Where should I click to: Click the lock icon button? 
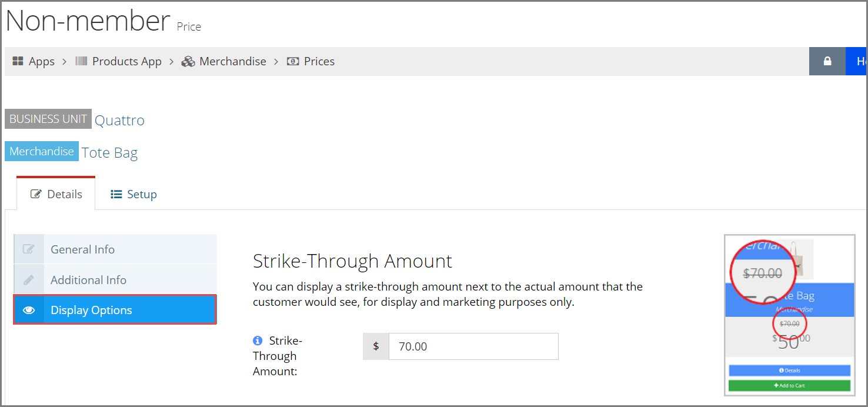pyautogui.click(x=827, y=61)
